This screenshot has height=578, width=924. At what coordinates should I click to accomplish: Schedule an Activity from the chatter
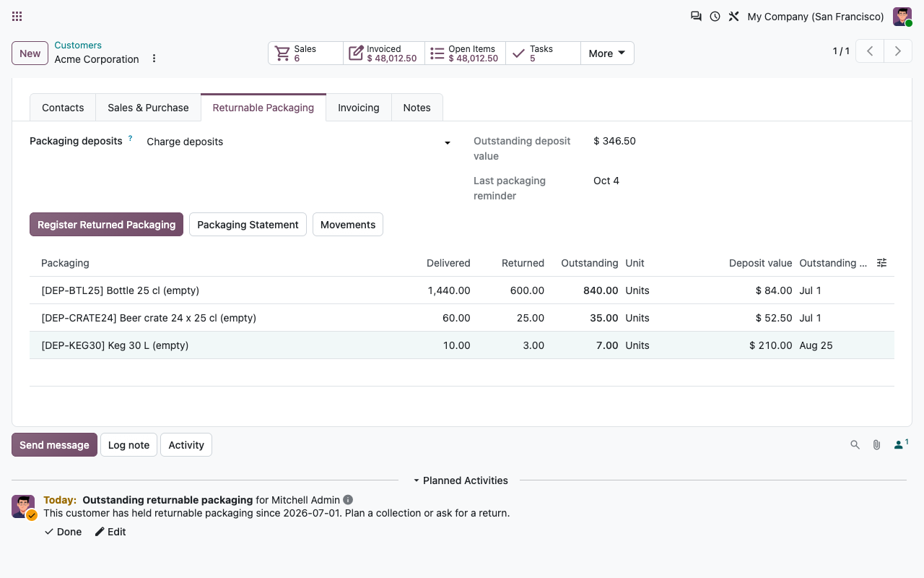tap(186, 445)
